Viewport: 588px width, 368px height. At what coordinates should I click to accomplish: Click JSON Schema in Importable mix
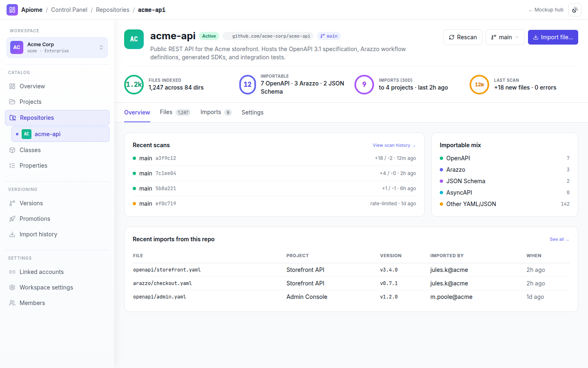coord(505,181)
